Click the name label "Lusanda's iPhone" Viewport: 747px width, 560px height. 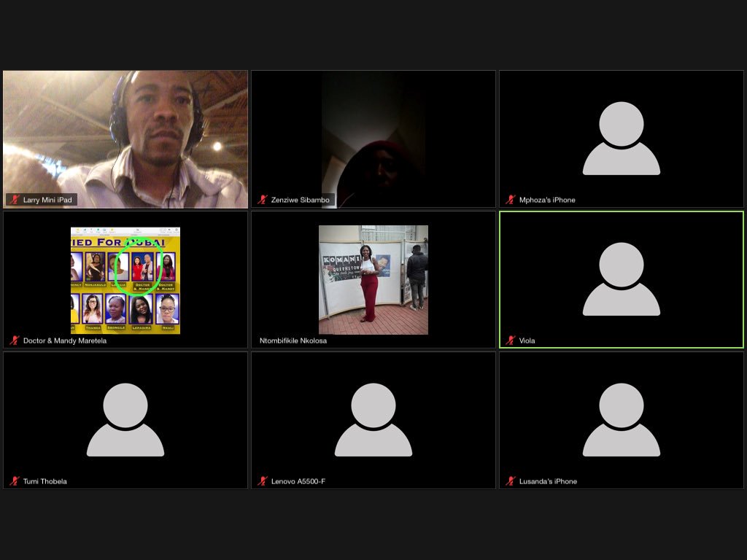click(x=548, y=481)
